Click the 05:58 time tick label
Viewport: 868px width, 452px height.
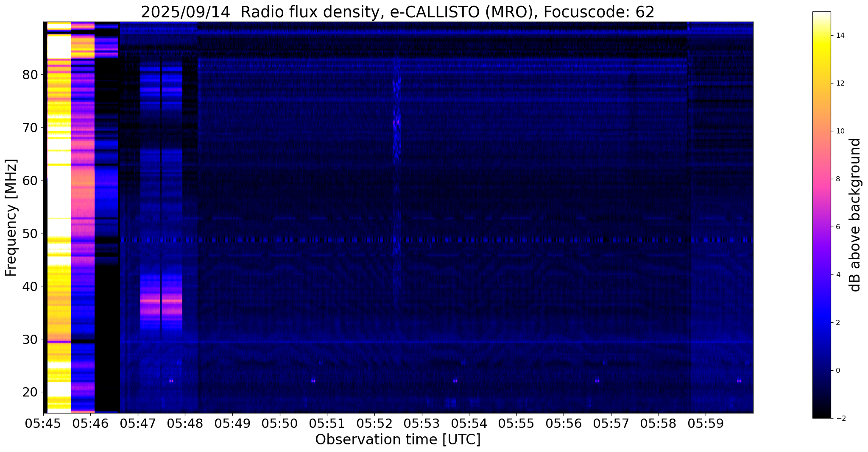pyautogui.click(x=659, y=424)
